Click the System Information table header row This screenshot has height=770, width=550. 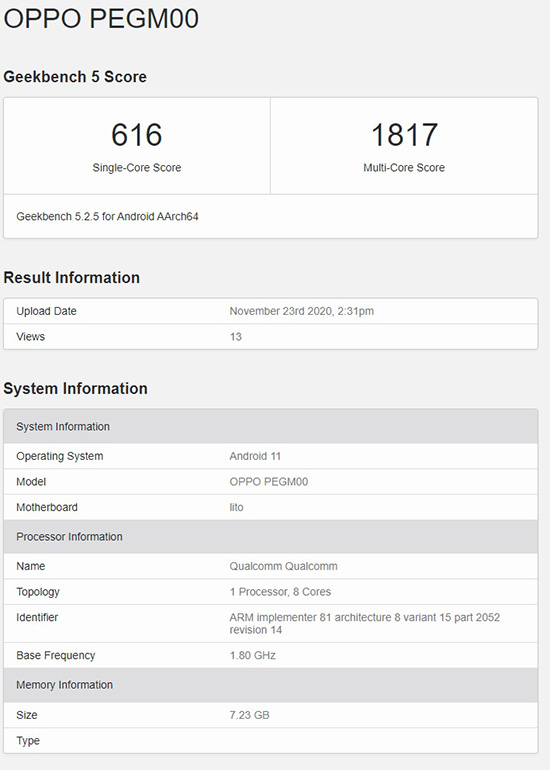point(271,426)
